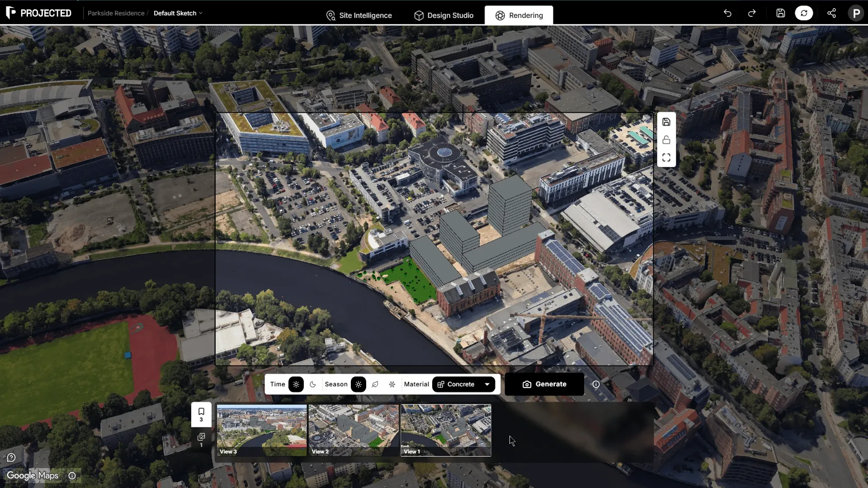The height and width of the screenshot is (488, 868).
Task: Show render info icon
Action: [x=596, y=385]
